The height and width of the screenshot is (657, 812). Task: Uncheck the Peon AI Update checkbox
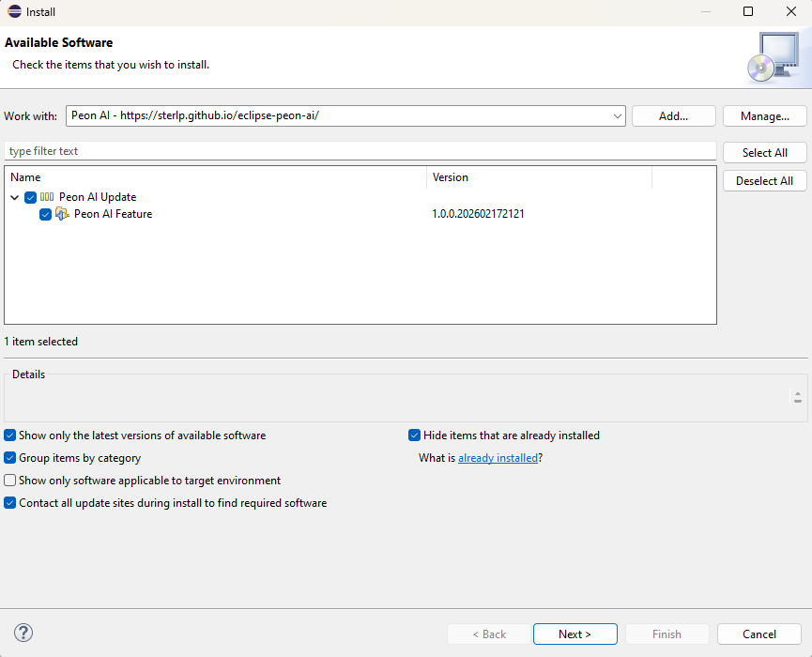pos(31,197)
